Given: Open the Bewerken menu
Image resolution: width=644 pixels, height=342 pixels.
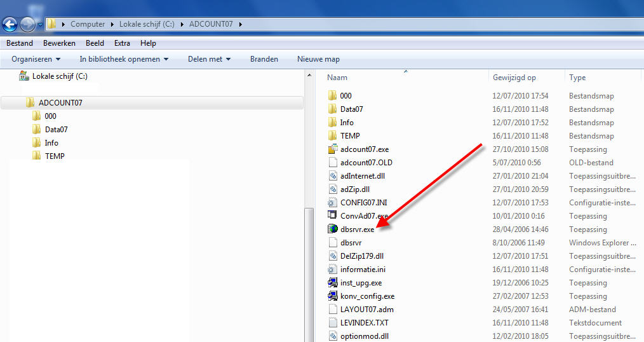Looking at the screenshot, I should [59, 43].
